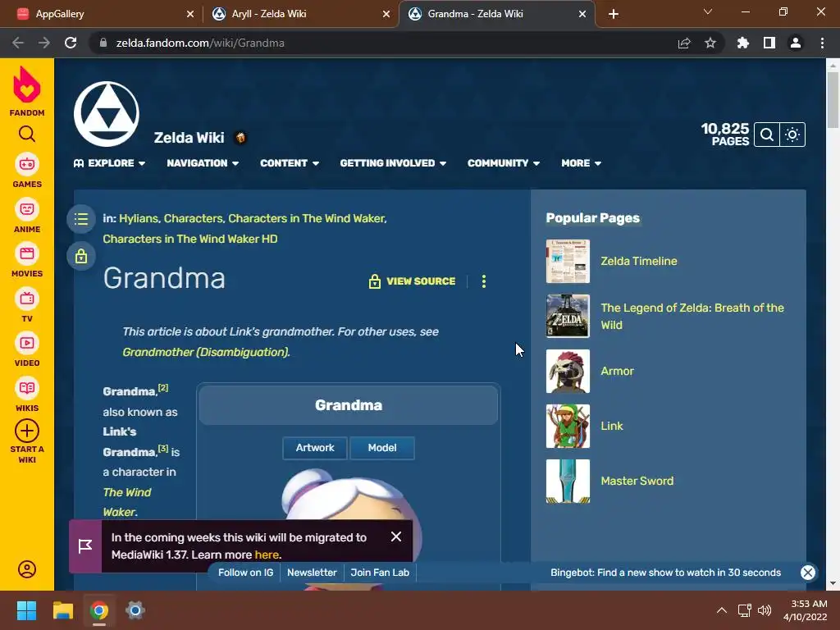
Task: Expand the Getting Involved dropdown
Action: 393,163
